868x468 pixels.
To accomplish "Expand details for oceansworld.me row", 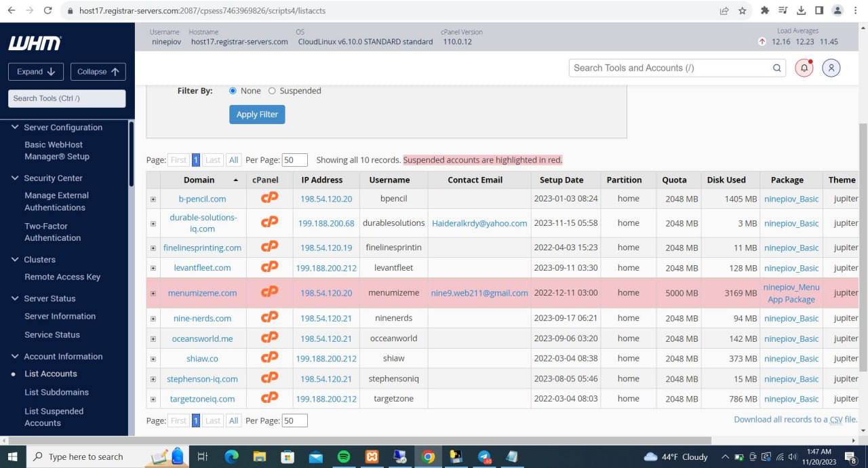I will point(153,339).
